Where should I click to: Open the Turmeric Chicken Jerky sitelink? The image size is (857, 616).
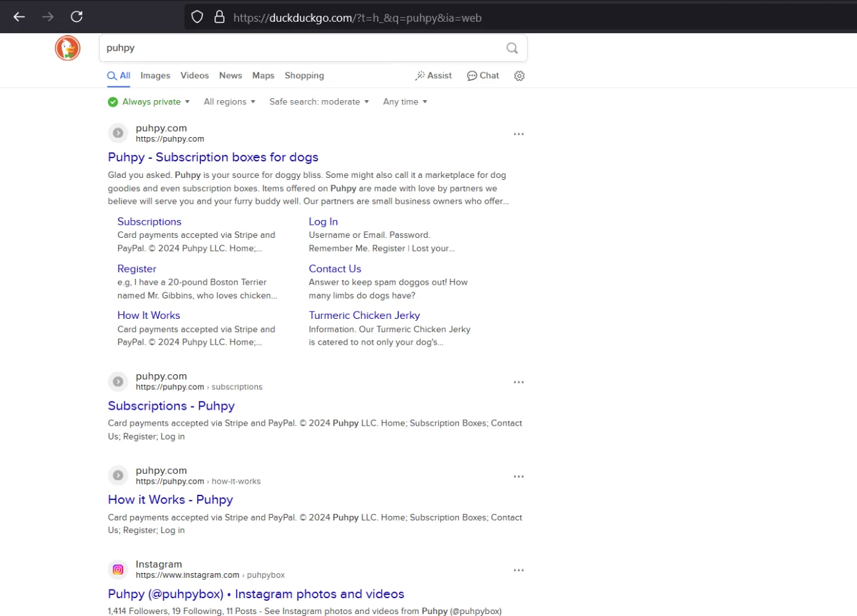[x=364, y=316]
